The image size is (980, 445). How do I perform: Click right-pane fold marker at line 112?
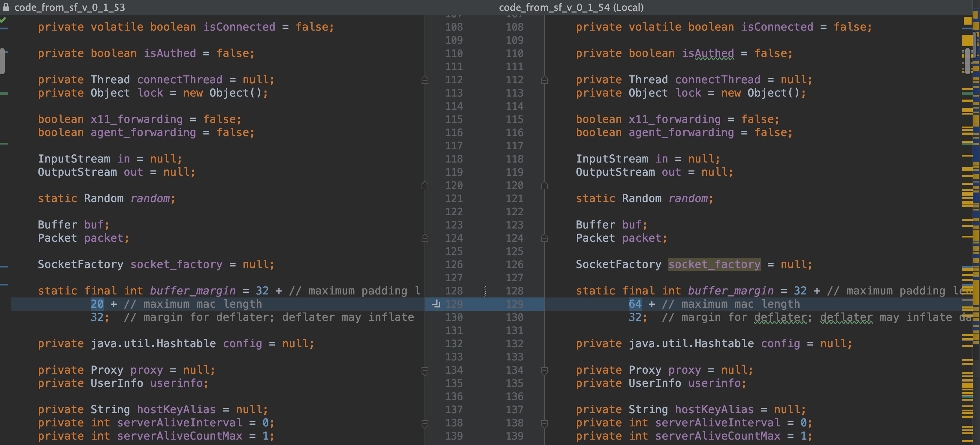coord(544,80)
